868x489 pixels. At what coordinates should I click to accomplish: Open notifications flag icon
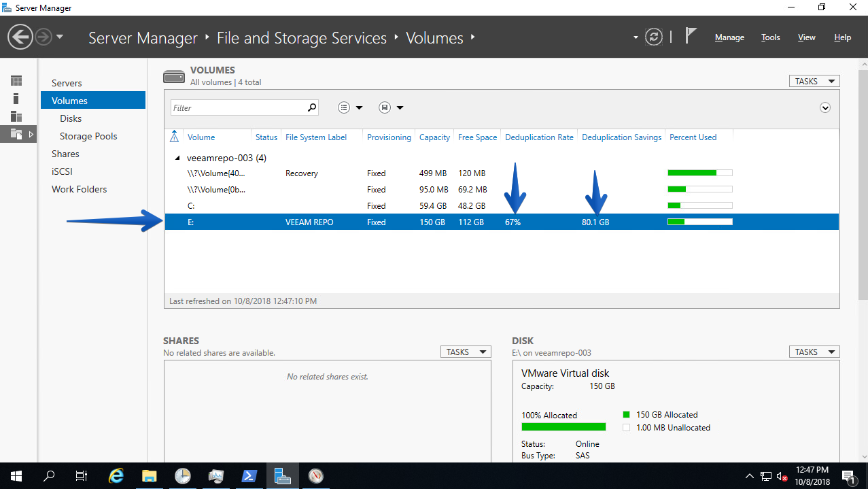pos(691,36)
